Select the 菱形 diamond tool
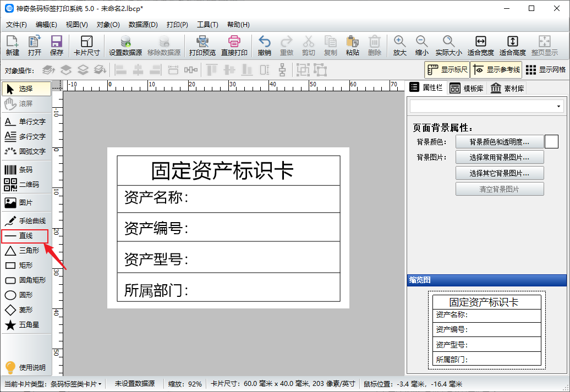The height and width of the screenshot is (392, 570). [26, 310]
